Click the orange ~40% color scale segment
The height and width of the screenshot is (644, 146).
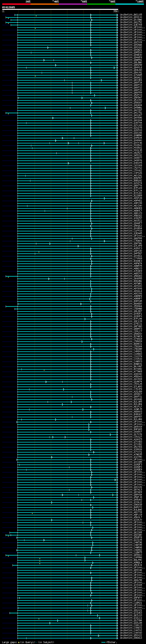pyautogui.click(x=45, y=4)
